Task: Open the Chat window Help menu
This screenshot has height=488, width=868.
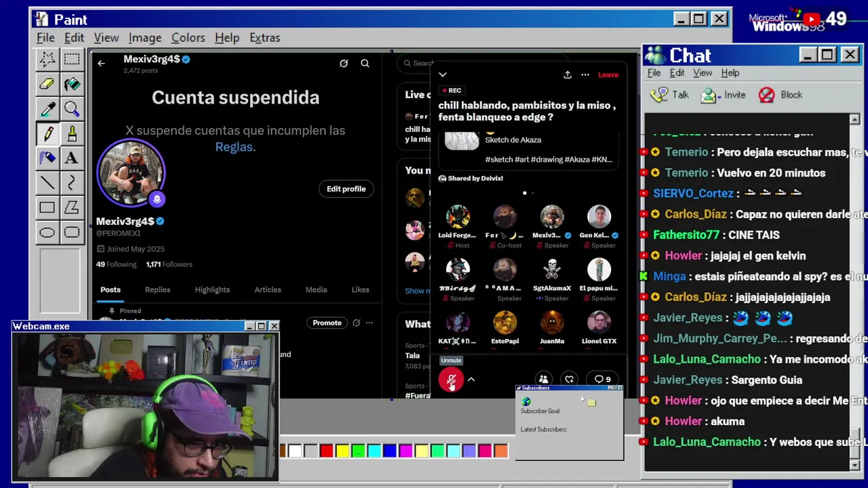Action: point(730,73)
